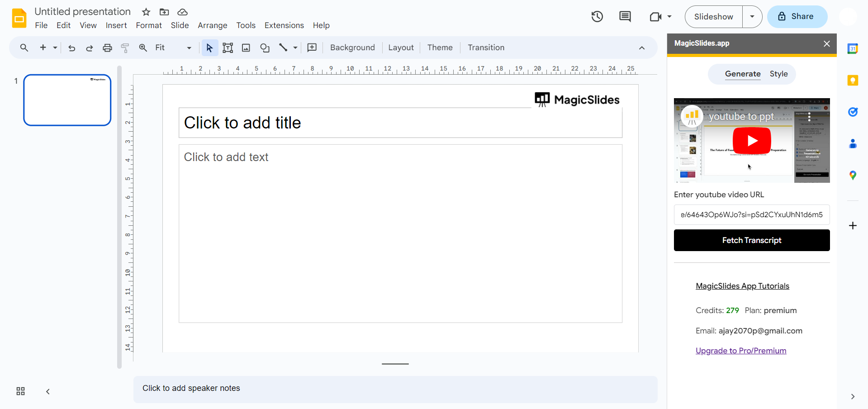Click the Theme toolbar button
868x409 pixels.
pyautogui.click(x=440, y=48)
